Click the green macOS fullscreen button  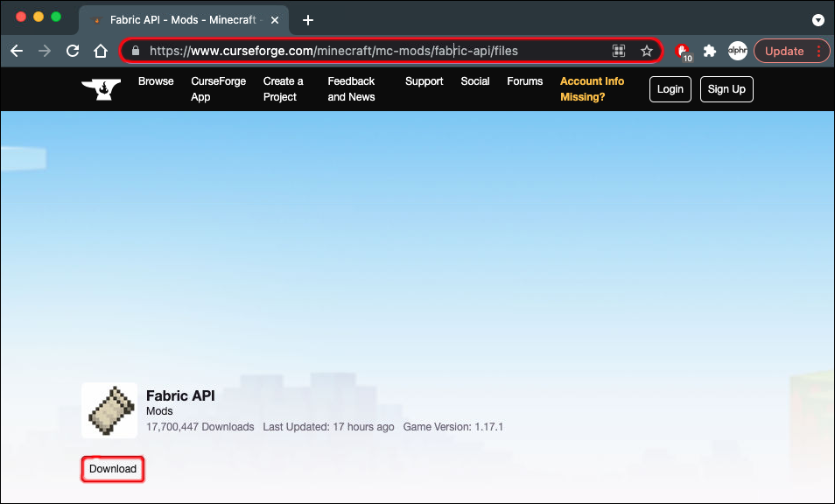56,17
